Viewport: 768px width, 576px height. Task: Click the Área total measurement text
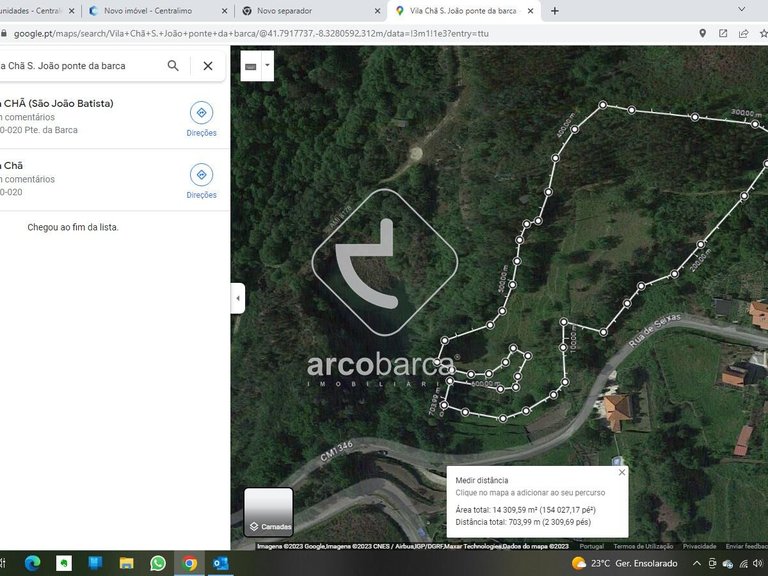526,510
